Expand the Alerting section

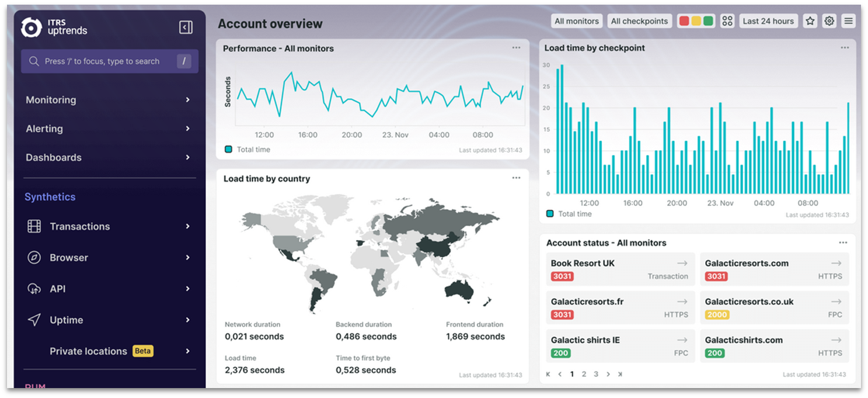[x=44, y=129]
